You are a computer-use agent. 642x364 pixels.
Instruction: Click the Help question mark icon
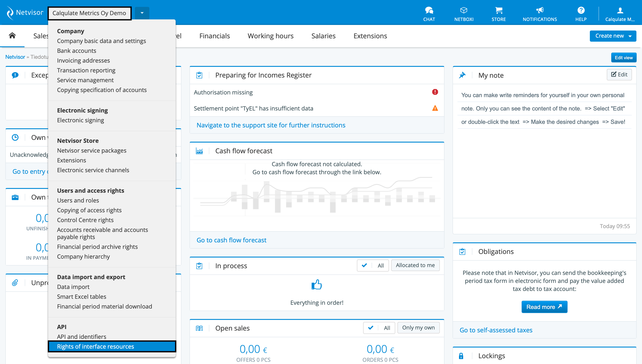[x=581, y=11]
